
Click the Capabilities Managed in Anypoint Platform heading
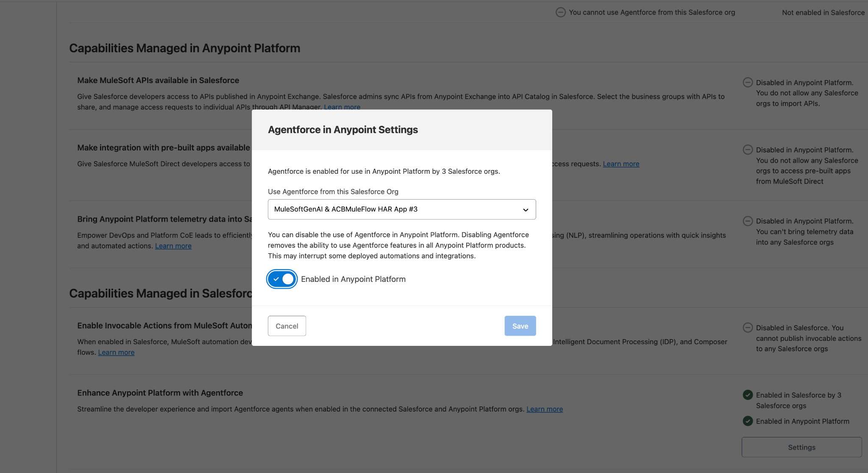point(185,48)
